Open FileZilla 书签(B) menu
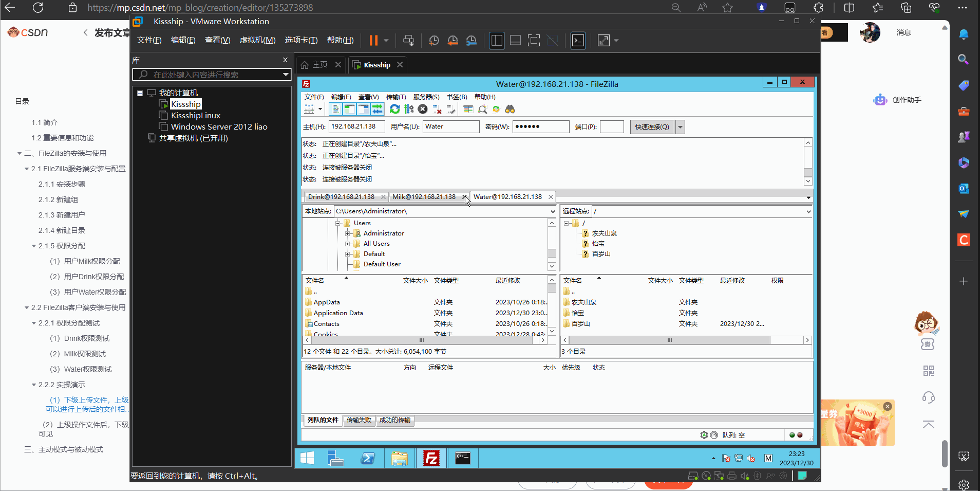The image size is (980, 491). (457, 97)
